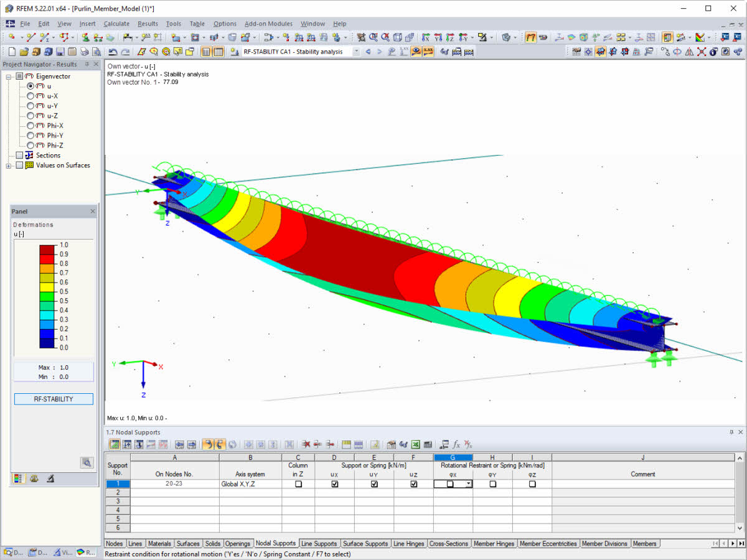Select the u eigenvector radio button

[x=31, y=86]
